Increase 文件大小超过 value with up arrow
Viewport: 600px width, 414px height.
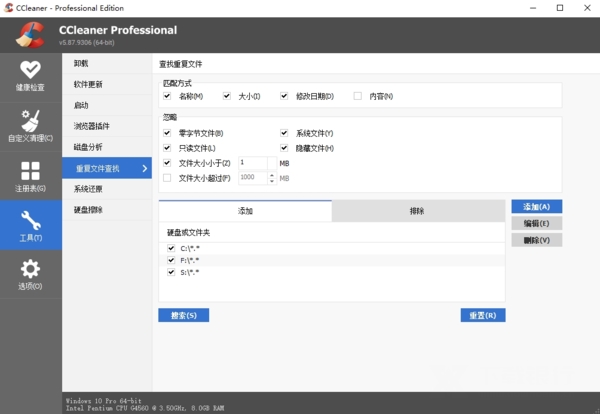[x=272, y=175]
